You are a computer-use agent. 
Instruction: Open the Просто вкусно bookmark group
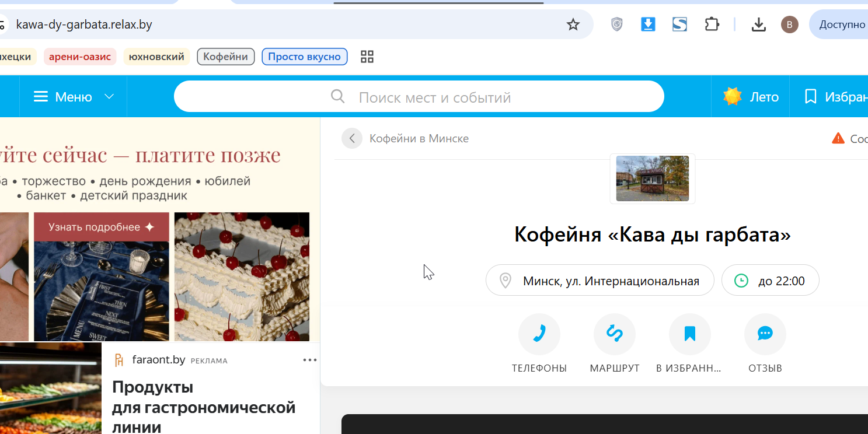point(305,57)
